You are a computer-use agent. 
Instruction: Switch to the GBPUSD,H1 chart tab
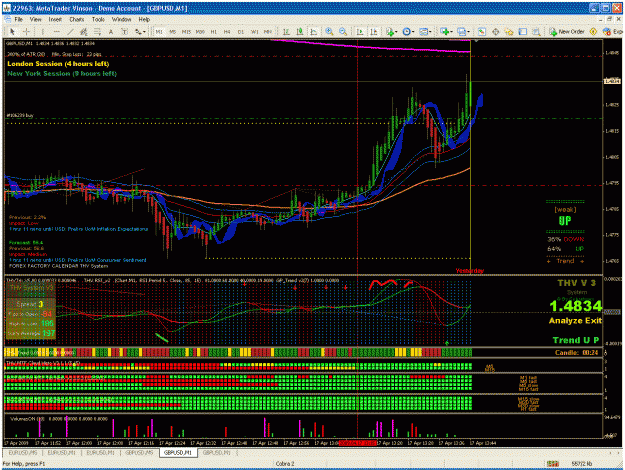tap(216, 453)
